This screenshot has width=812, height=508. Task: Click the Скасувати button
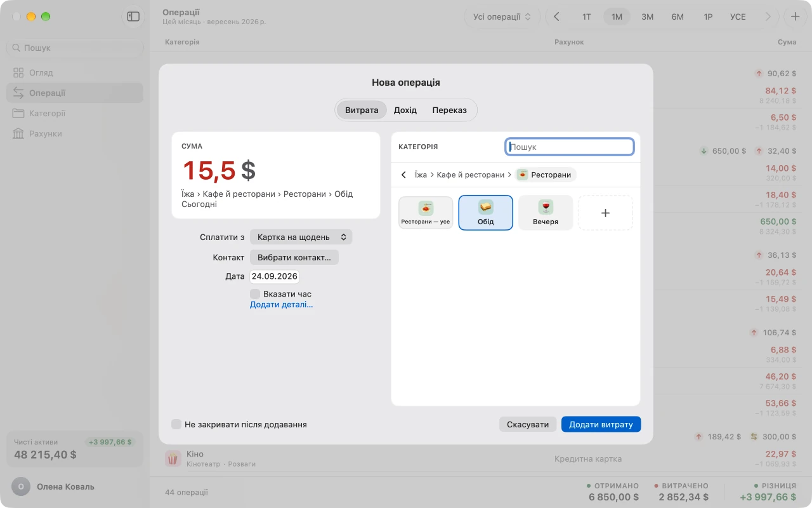tap(528, 424)
